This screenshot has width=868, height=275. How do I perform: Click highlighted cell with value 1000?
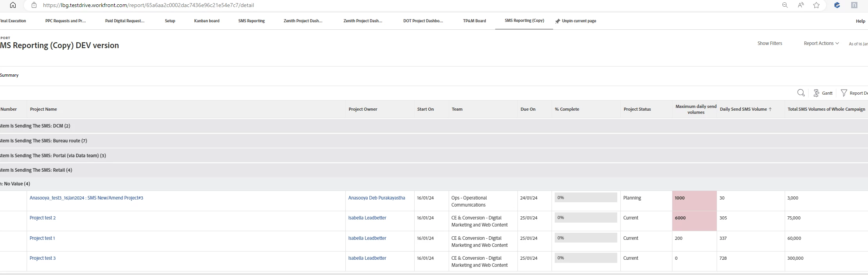click(694, 201)
